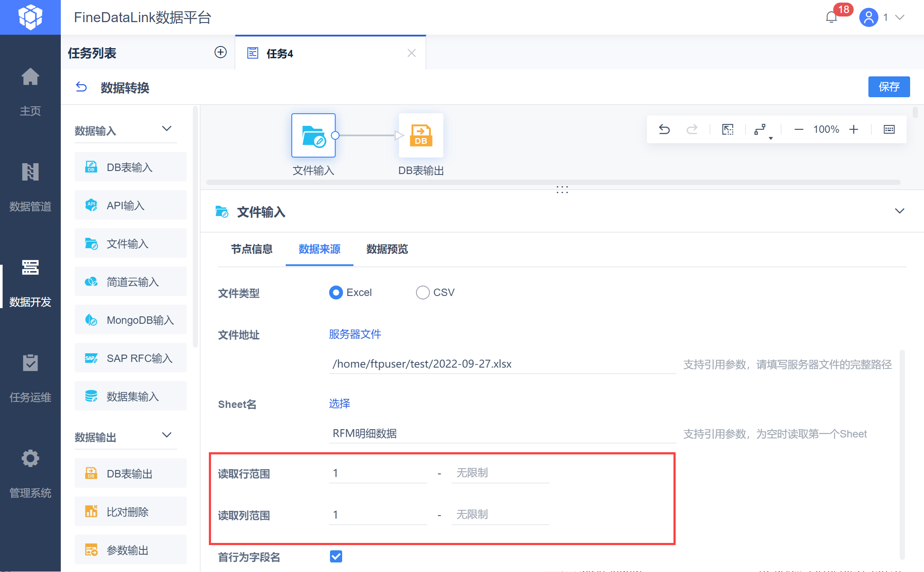924x572 pixels.
Task: Click the 服务器文件 link
Action: (x=355, y=334)
